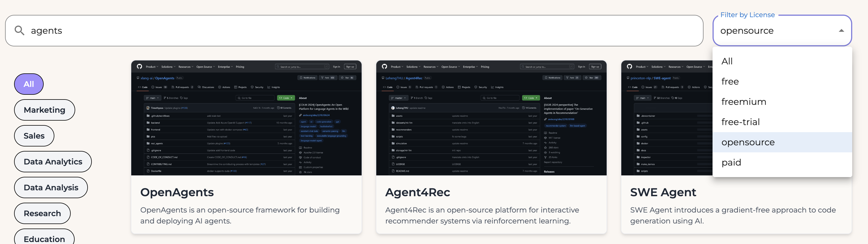Collapse the Filter by License dropdown arrow
Screen dimensions: 868x244
(x=841, y=31)
